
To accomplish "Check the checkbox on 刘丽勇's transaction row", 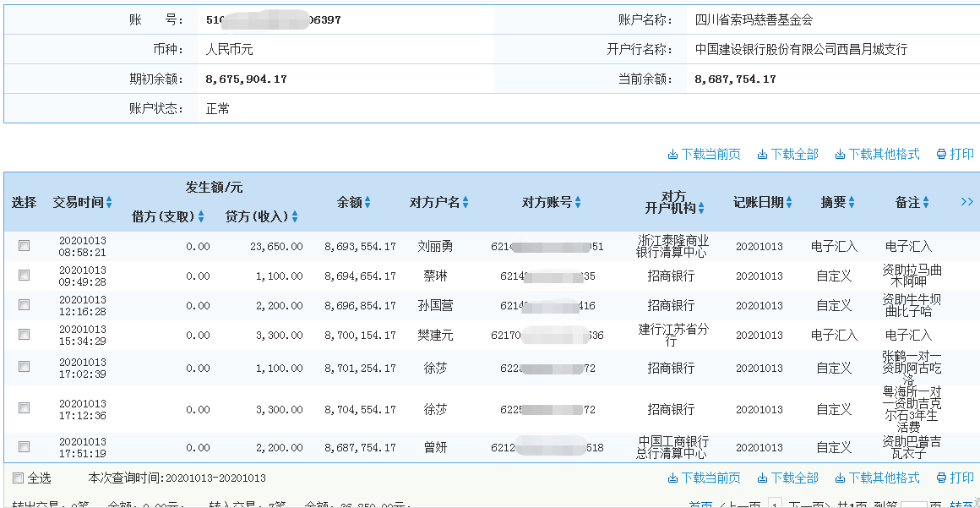I will pyautogui.click(x=24, y=243).
